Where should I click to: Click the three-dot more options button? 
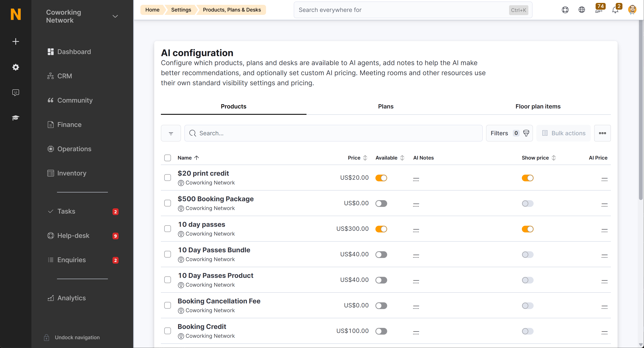[602, 133]
